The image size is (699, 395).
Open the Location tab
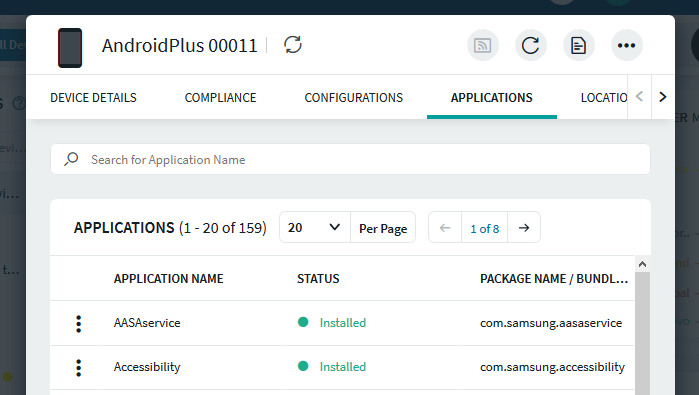604,98
